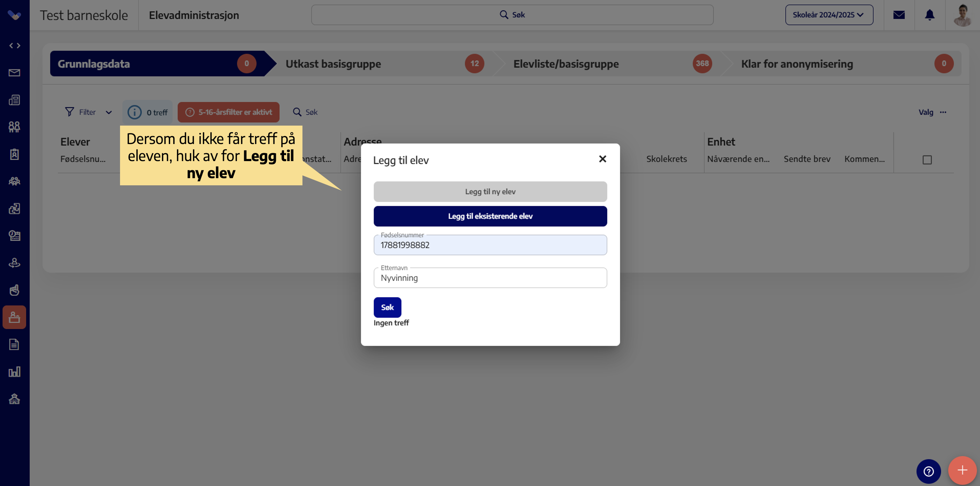Expand the Filter dropdown
Image resolution: width=980 pixels, height=486 pixels.
pyautogui.click(x=88, y=112)
